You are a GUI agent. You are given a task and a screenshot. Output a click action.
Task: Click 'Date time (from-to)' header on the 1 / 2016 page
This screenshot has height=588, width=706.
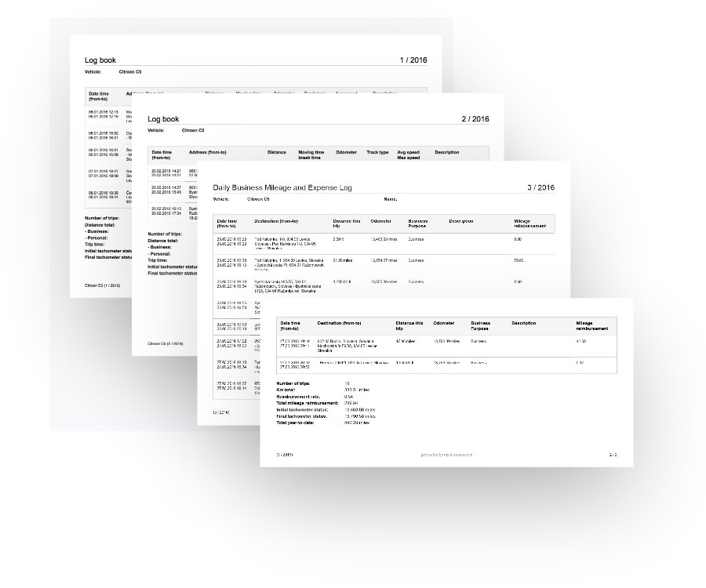[x=99, y=96]
